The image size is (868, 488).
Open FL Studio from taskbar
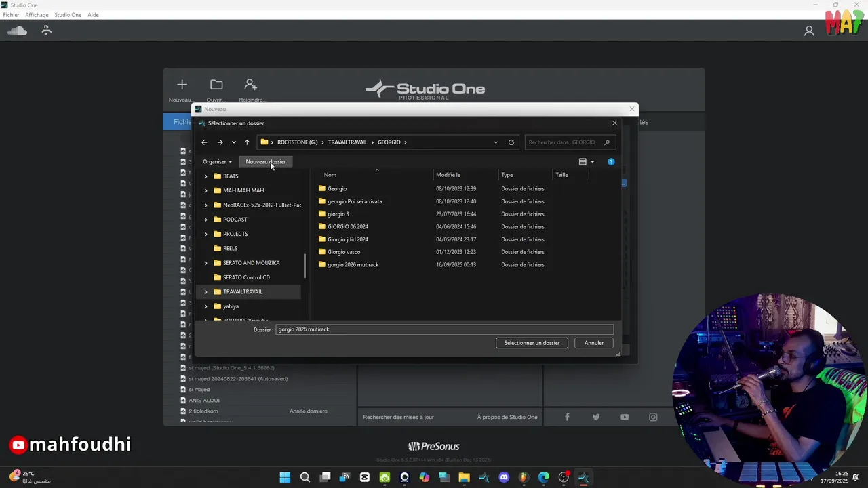coord(524,477)
